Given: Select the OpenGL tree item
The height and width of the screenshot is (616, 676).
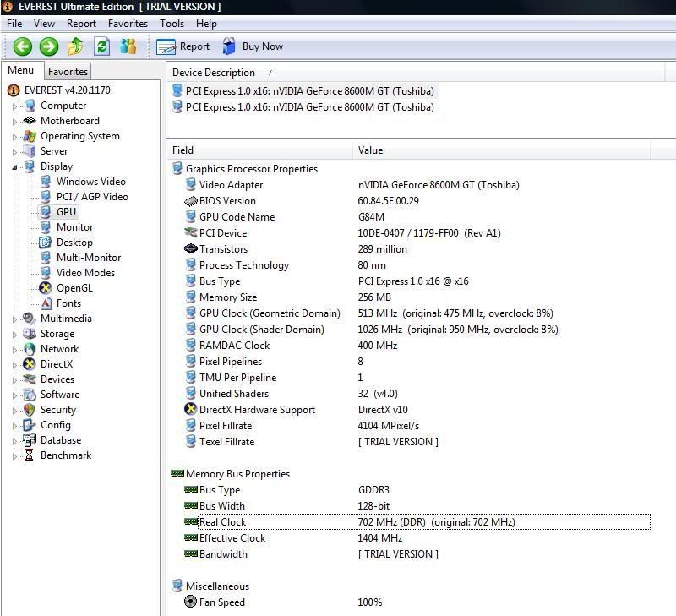Looking at the screenshot, I should tap(74, 288).
